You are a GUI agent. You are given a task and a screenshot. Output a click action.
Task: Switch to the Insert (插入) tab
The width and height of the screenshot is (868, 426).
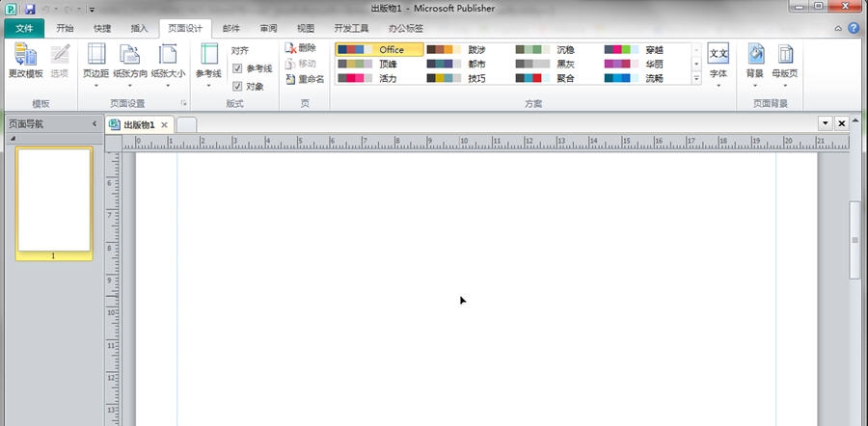coord(140,29)
